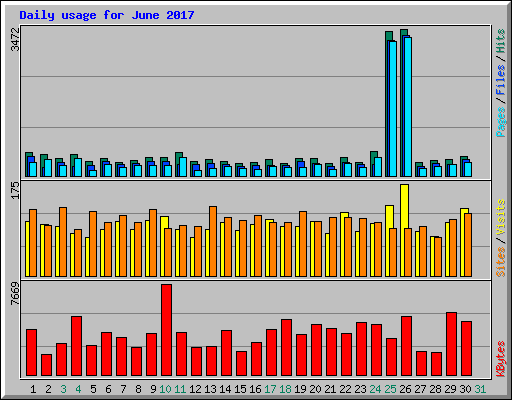The image size is (512, 400).
Task: Click the Sites legend label
Action: pyautogui.click(x=500, y=262)
